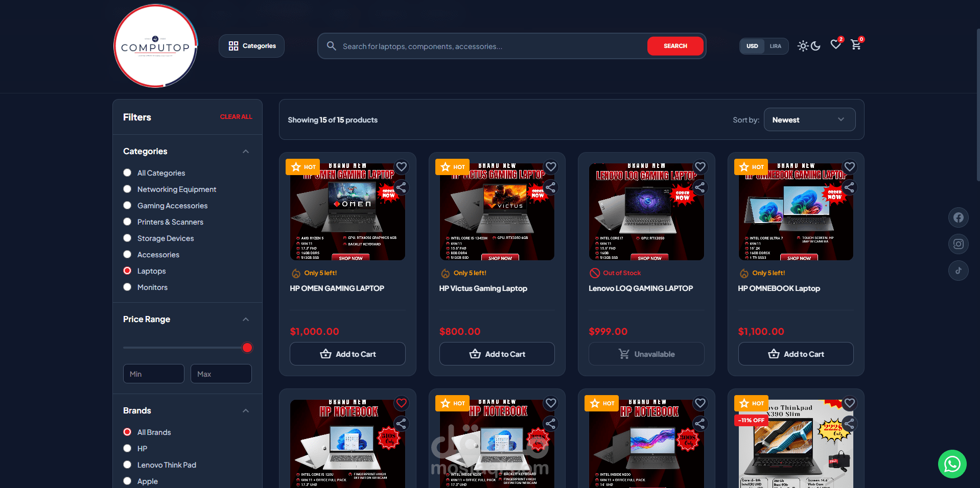Image resolution: width=980 pixels, height=488 pixels.
Task: Open WhatsApp chat bubble
Action: tap(952, 464)
